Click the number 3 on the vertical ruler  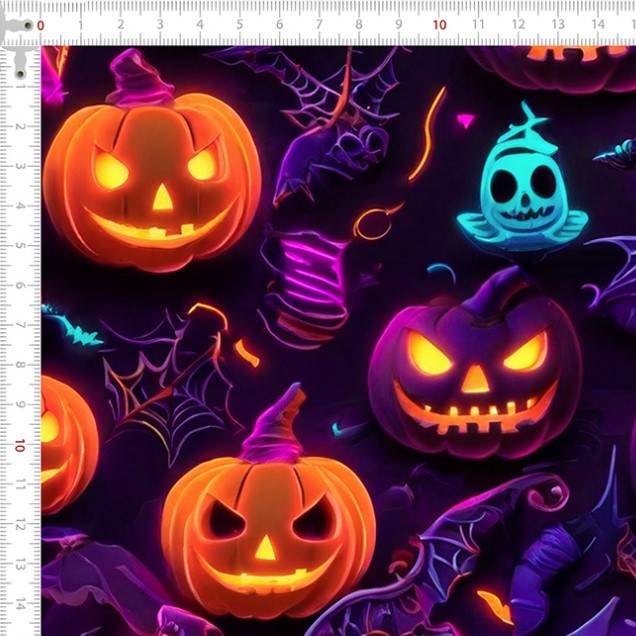pos(20,166)
